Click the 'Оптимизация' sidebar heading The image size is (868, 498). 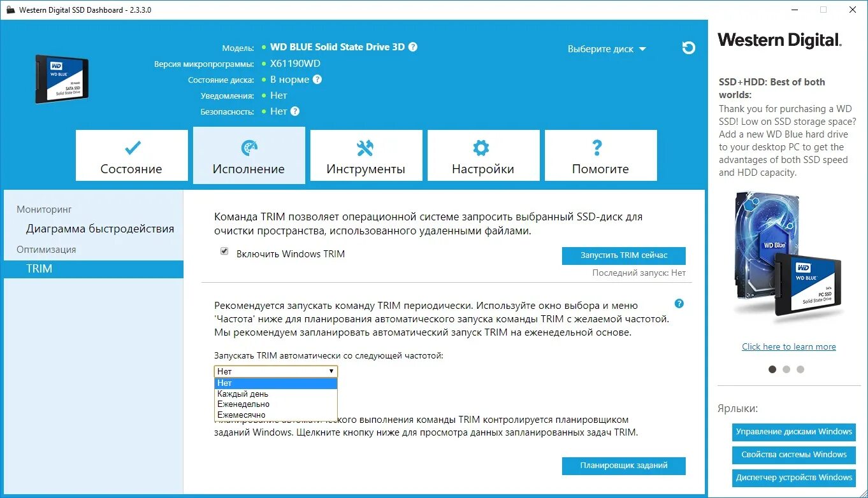(x=47, y=250)
